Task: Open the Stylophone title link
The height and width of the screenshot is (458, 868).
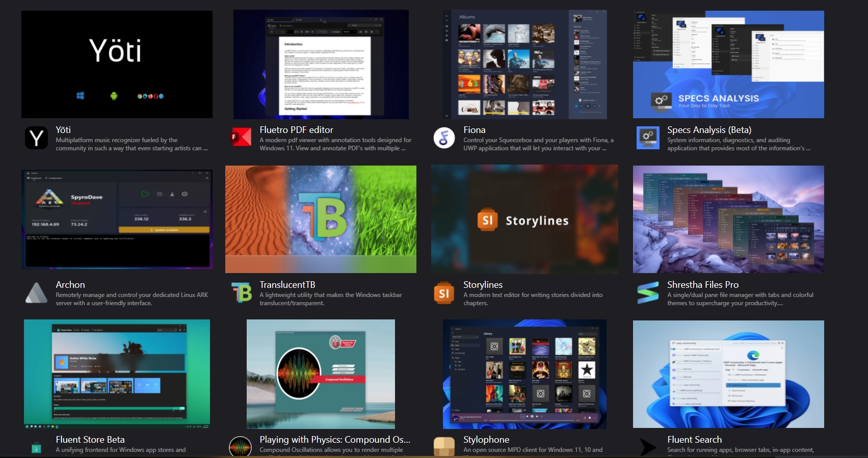Action: tap(486, 440)
